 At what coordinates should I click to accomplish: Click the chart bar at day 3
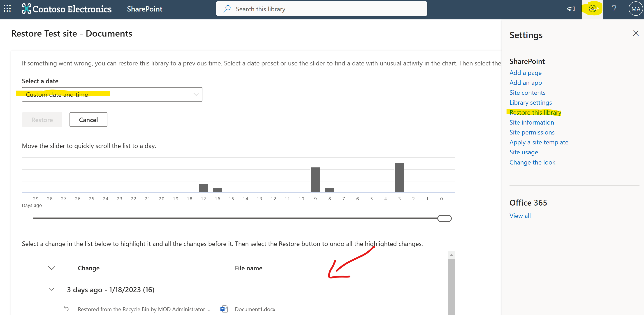[399, 178]
